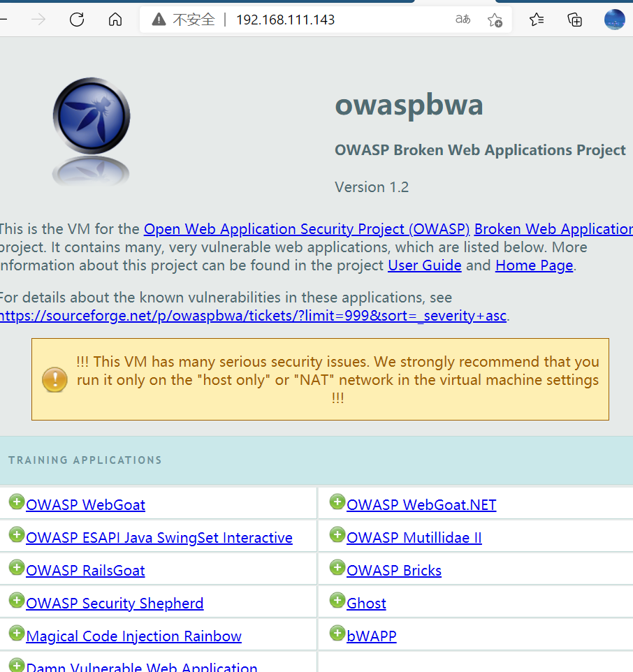Viewport: 633px width, 672px height.
Task: Click the OWASP Broken Web Applications Project subtitle
Action: pyautogui.click(x=480, y=150)
